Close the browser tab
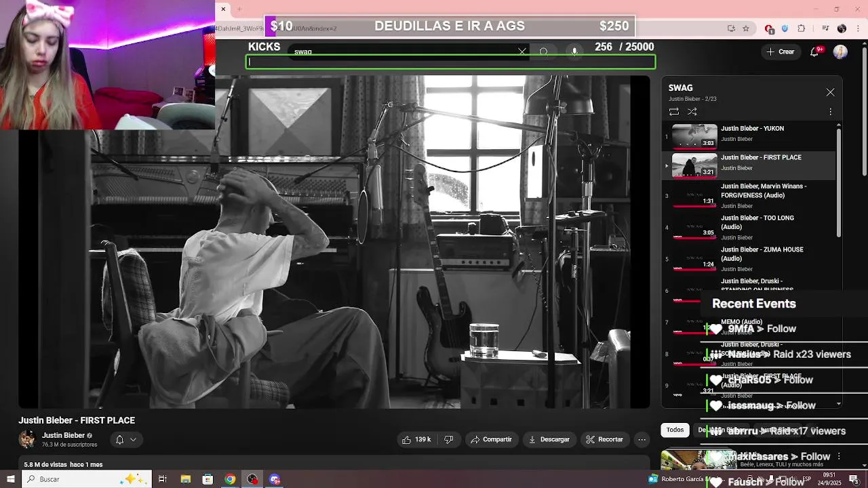Viewport: 868px width, 488px height. (223, 9)
